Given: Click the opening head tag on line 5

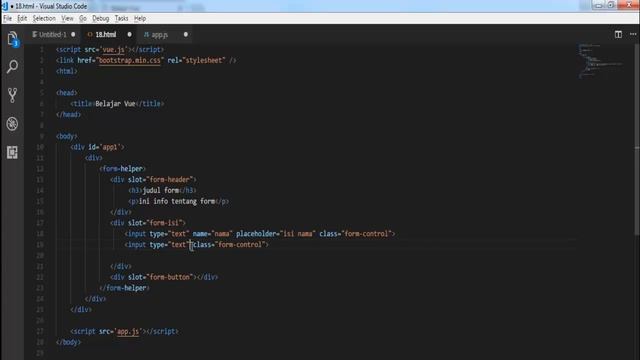Looking at the screenshot, I should (x=66, y=93).
